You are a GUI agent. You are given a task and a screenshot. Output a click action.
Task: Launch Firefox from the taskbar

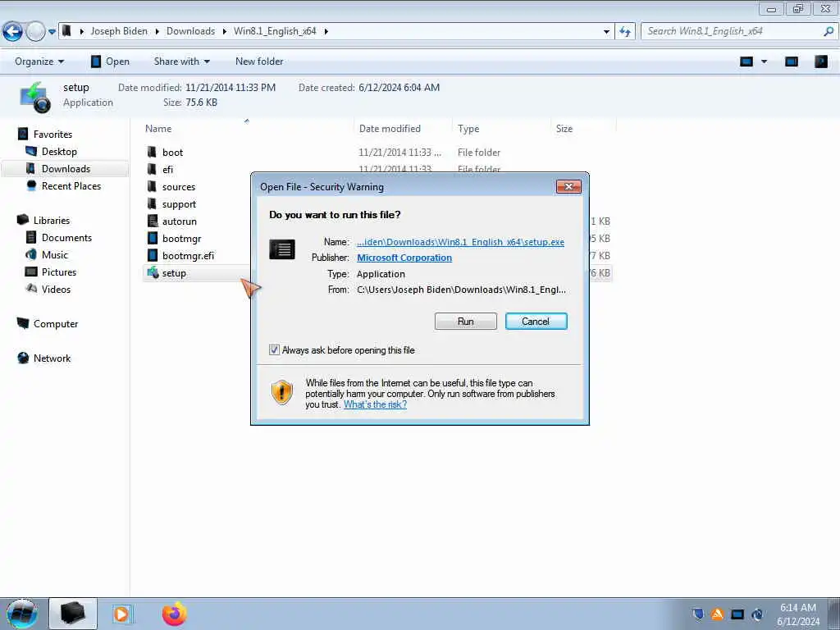click(x=175, y=614)
